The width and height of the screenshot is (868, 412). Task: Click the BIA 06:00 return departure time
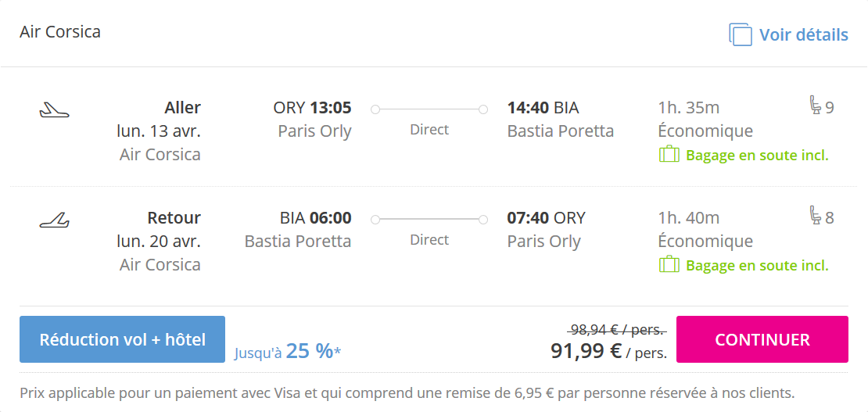[x=315, y=218]
